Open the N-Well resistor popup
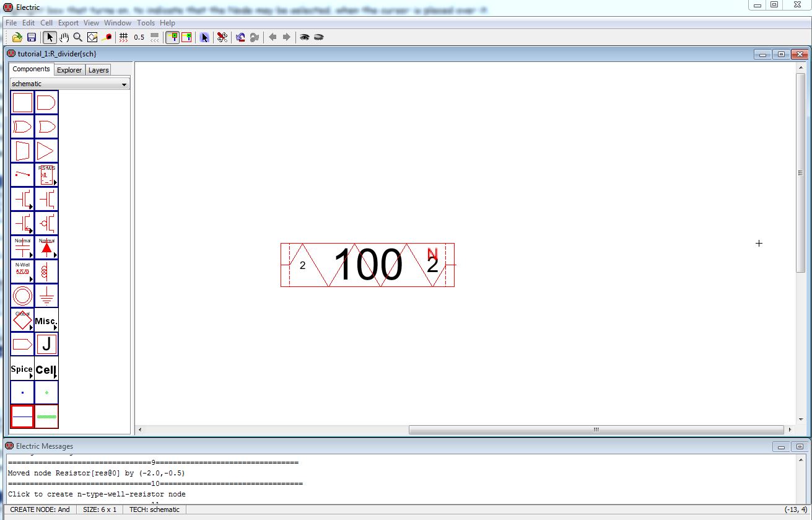The image size is (812, 520). coord(22,271)
